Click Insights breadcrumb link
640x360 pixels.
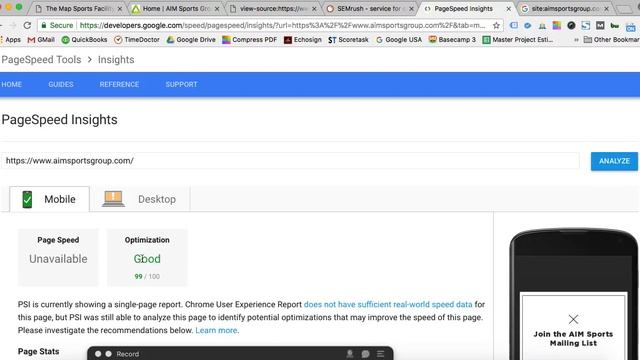(x=116, y=60)
